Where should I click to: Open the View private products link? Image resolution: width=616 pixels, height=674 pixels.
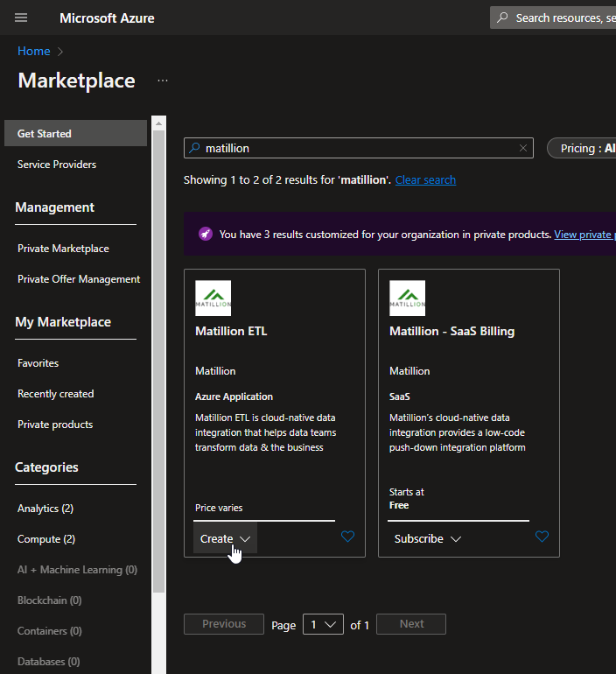(x=584, y=235)
